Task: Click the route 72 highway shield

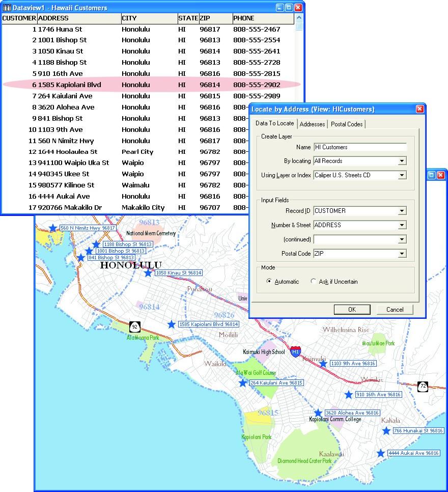Action: click(423, 386)
